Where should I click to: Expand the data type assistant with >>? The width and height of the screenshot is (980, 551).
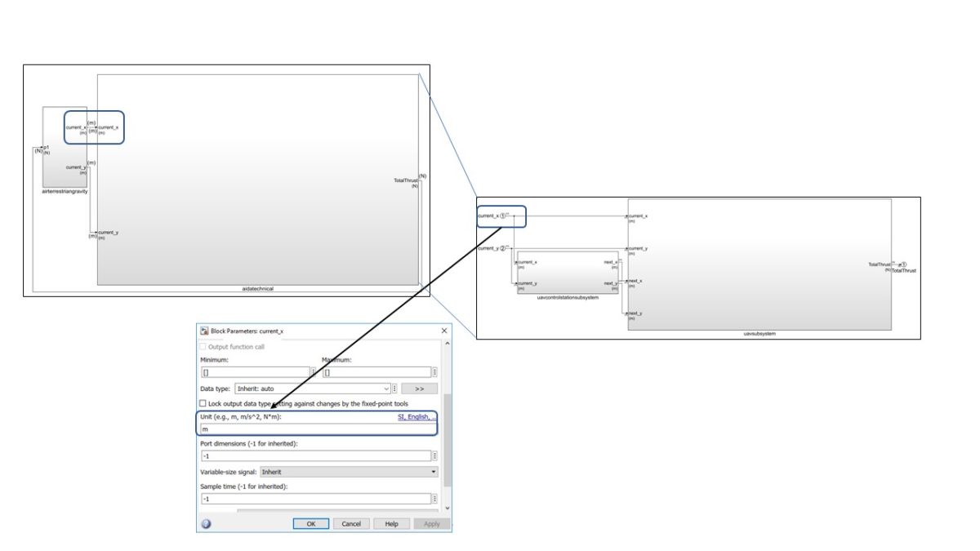coord(420,388)
